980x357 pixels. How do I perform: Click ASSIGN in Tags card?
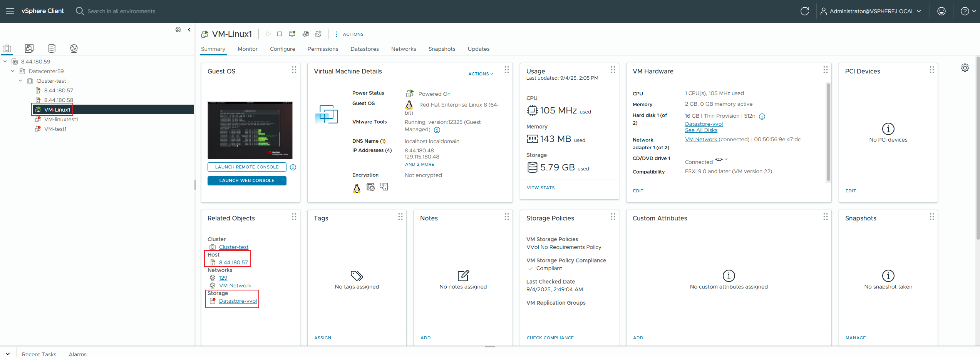click(x=323, y=338)
